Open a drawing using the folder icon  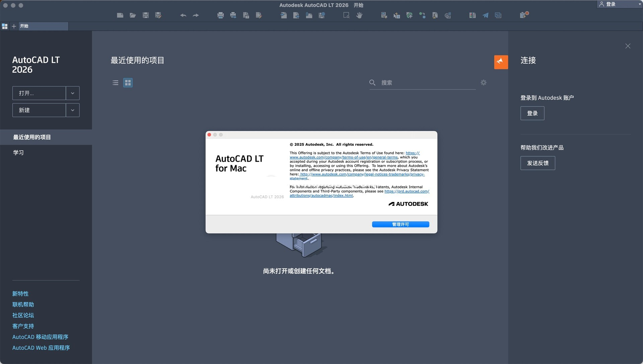[x=133, y=15]
